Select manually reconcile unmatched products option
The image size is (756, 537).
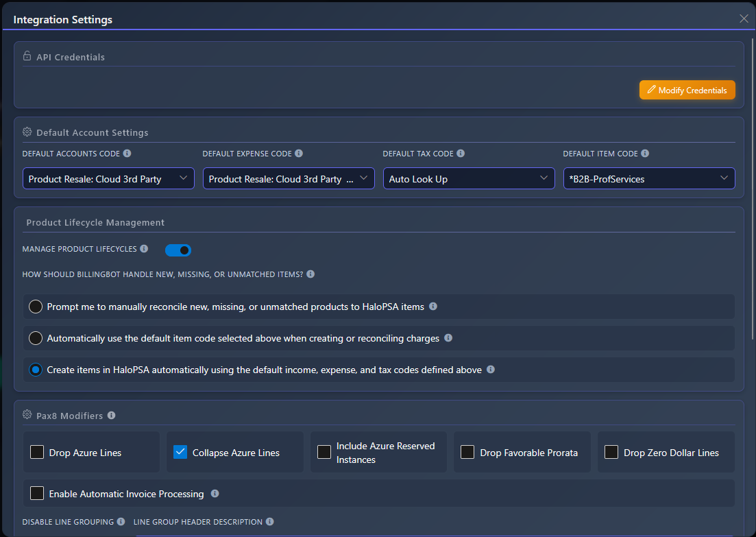(36, 307)
